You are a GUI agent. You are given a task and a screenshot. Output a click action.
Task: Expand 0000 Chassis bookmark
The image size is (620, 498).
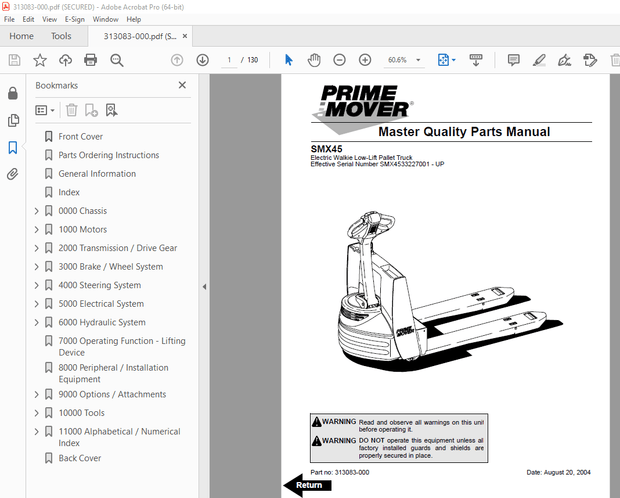coord(36,211)
